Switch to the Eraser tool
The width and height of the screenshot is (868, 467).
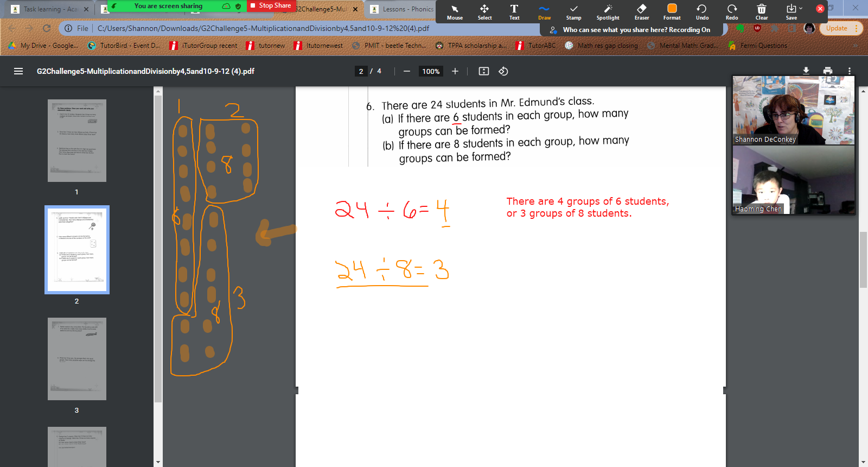[x=642, y=12]
